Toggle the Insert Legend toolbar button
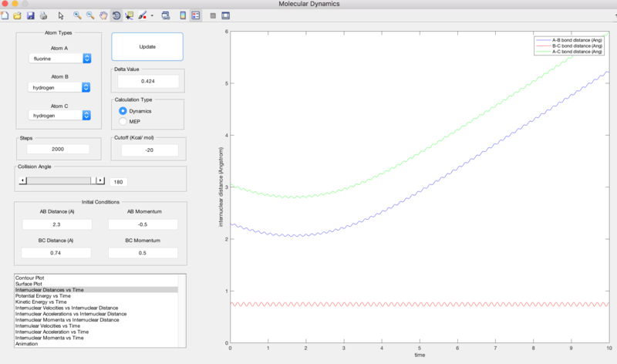617x364 pixels. [195, 15]
